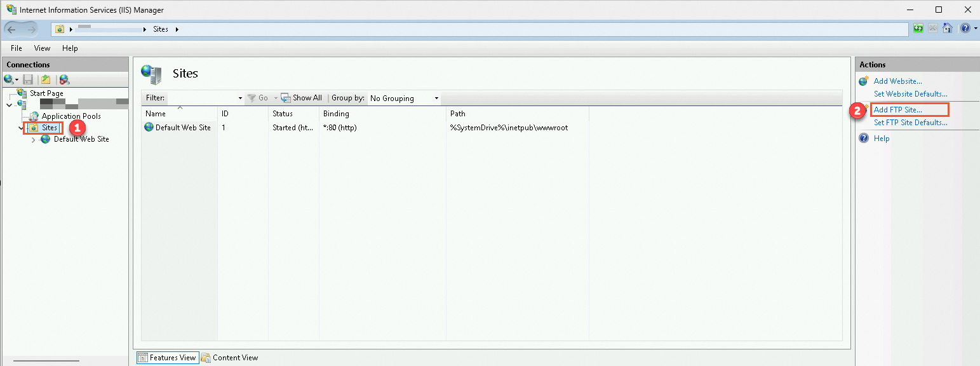Click the Content View icon at bottom

tap(206, 358)
